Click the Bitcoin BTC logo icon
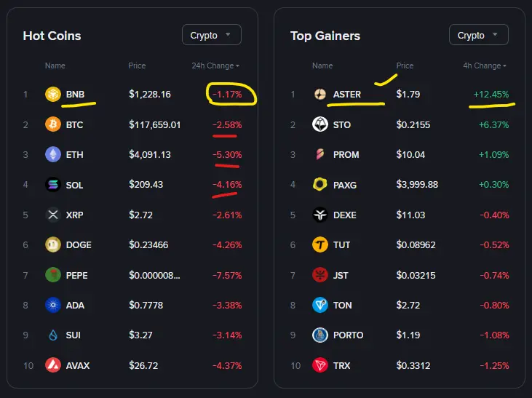 coord(52,124)
